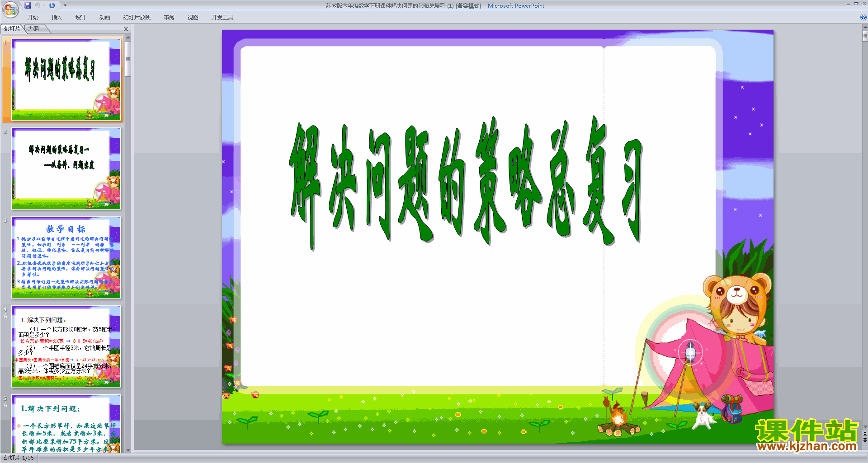Open the 审阅 ribbon tab
Viewport: 868px width, 463px height.
click(169, 18)
